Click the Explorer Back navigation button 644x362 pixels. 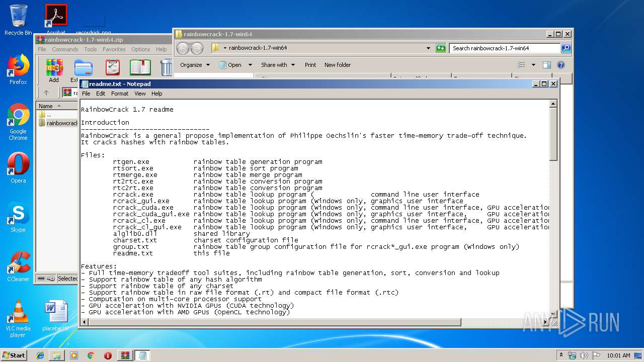(183, 48)
